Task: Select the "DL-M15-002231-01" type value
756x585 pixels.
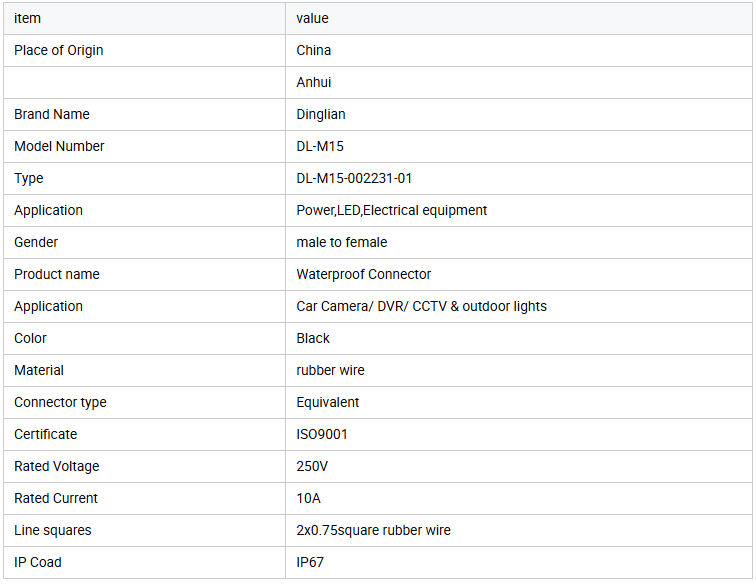Action: point(354,178)
